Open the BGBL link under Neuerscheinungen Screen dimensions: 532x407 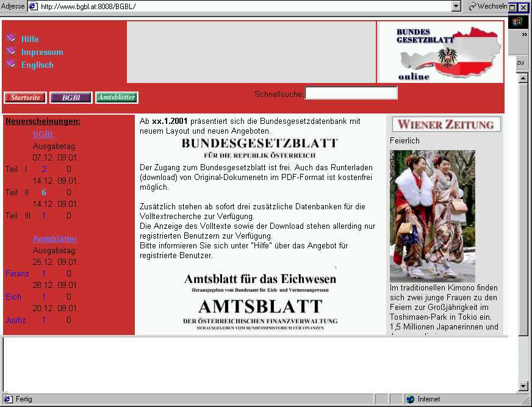[x=43, y=134]
